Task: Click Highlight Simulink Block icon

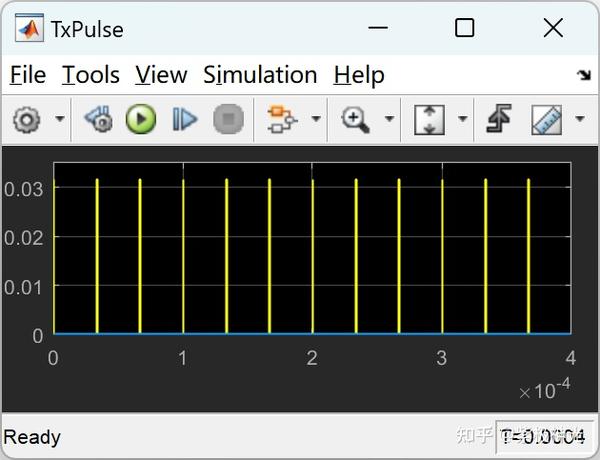Action: pyautogui.click(x=282, y=119)
